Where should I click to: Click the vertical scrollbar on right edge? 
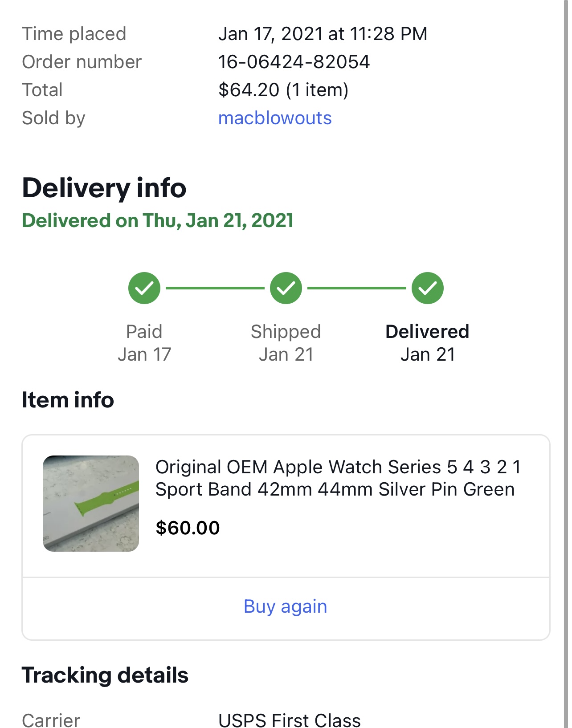coord(566,364)
